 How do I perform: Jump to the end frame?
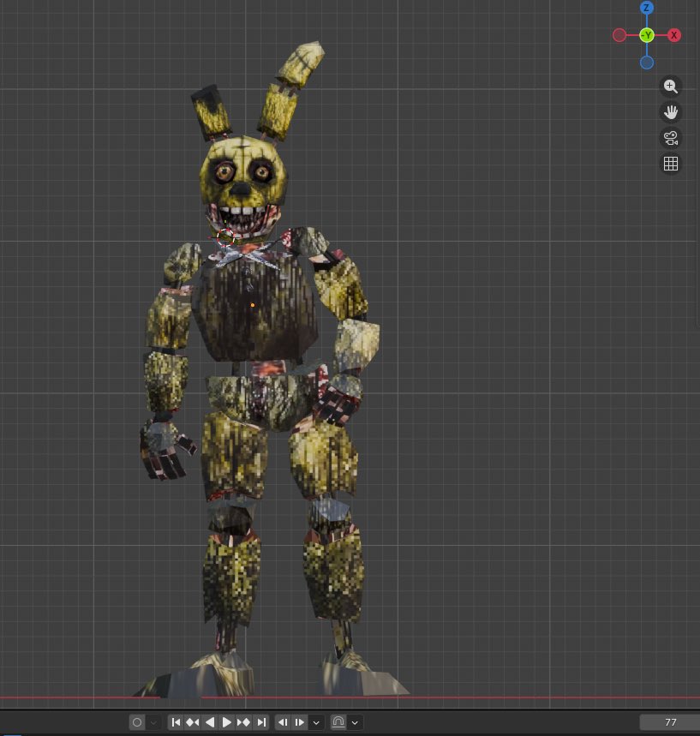tap(261, 722)
